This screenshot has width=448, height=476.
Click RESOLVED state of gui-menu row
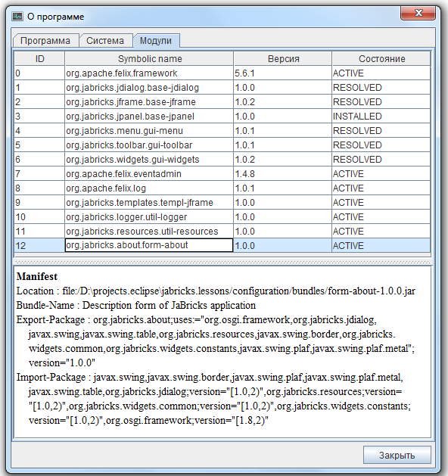pyautogui.click(x=381, y=130)
